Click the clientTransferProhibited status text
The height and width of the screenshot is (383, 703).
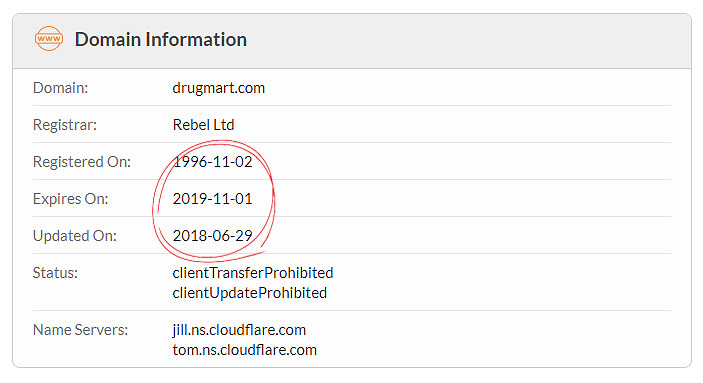253,273
